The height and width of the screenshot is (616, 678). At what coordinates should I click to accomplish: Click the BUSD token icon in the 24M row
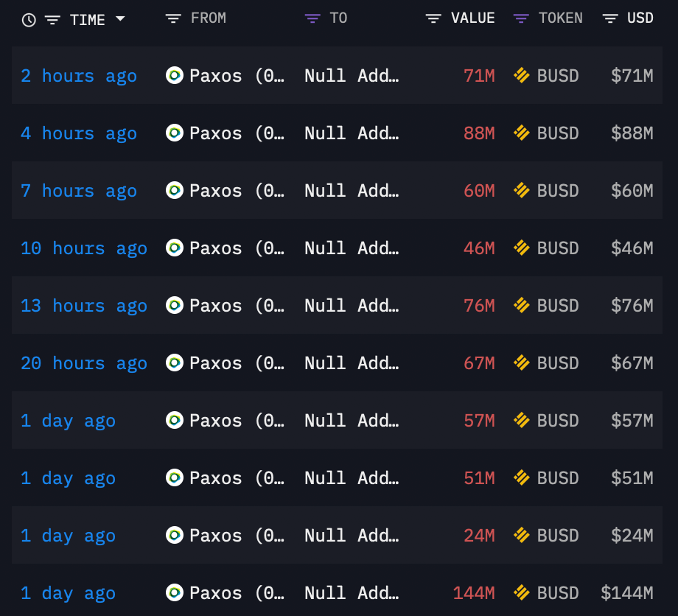(522, 535)
